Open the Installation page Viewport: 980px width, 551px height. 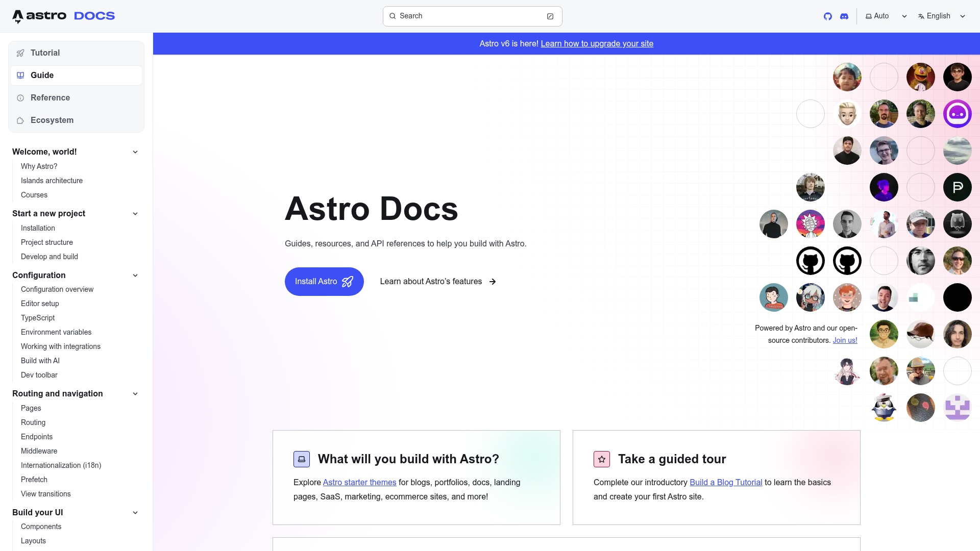tap(38, 228)
